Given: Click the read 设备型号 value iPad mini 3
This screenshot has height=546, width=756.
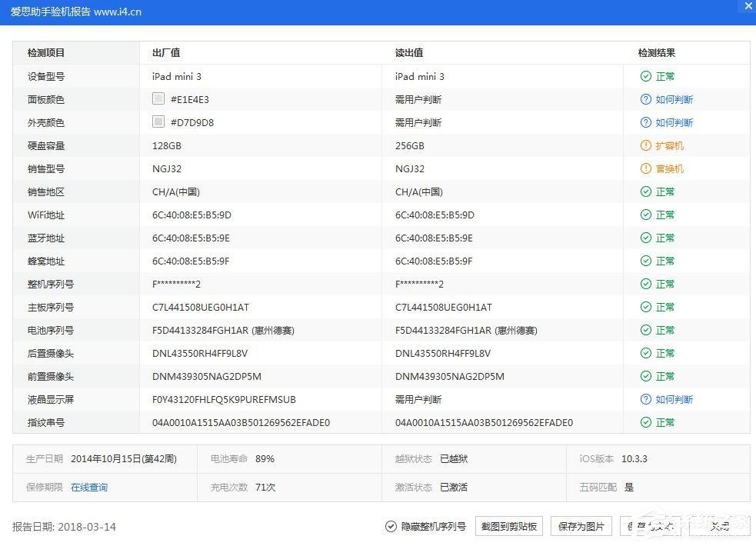Looking at the screenshot, I should click(419, 76).
